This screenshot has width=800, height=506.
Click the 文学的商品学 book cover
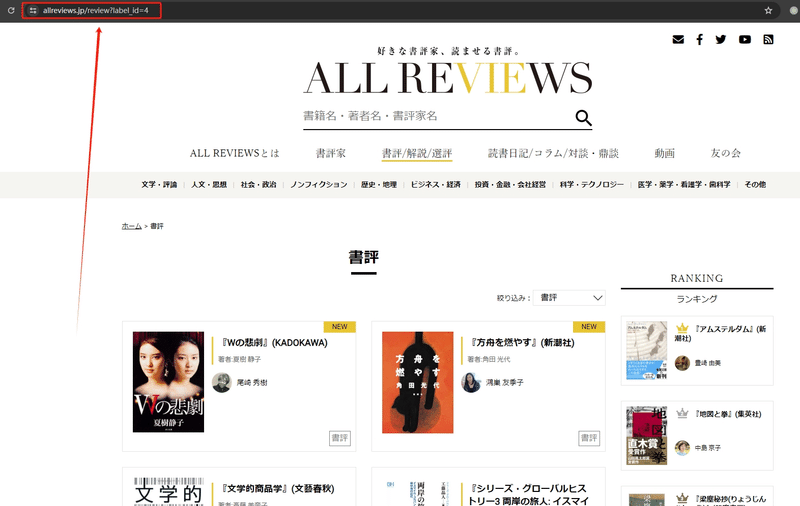point(168,492)
